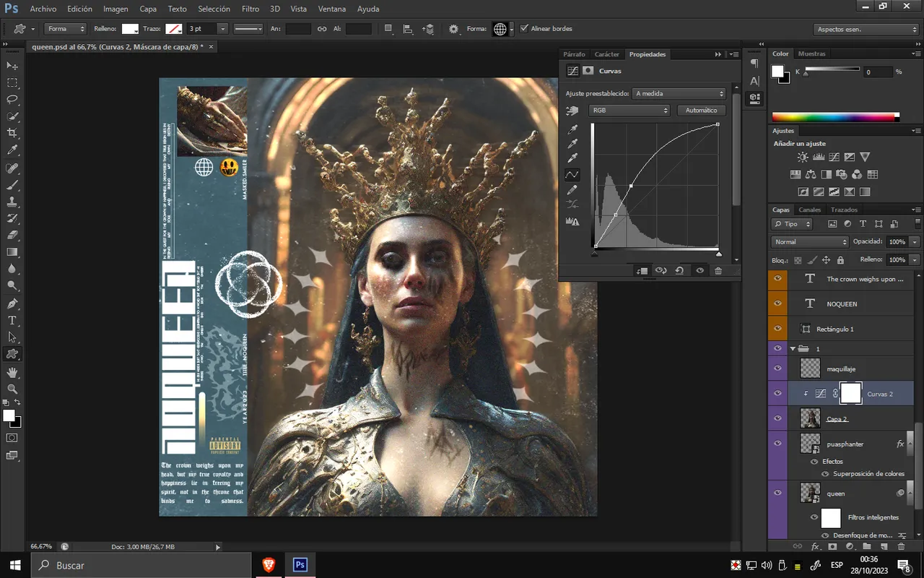Click the Windows Buscar search box

pyautogui.click(x=141, y=565)
